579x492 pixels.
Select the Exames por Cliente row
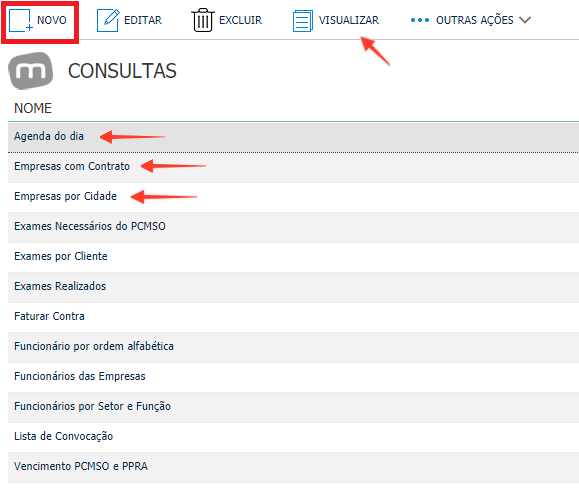point(293,257)
